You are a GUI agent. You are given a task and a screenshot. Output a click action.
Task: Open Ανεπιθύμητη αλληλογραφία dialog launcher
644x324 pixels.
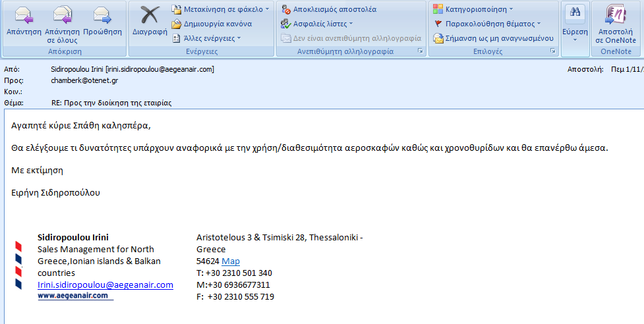(420, 51)
